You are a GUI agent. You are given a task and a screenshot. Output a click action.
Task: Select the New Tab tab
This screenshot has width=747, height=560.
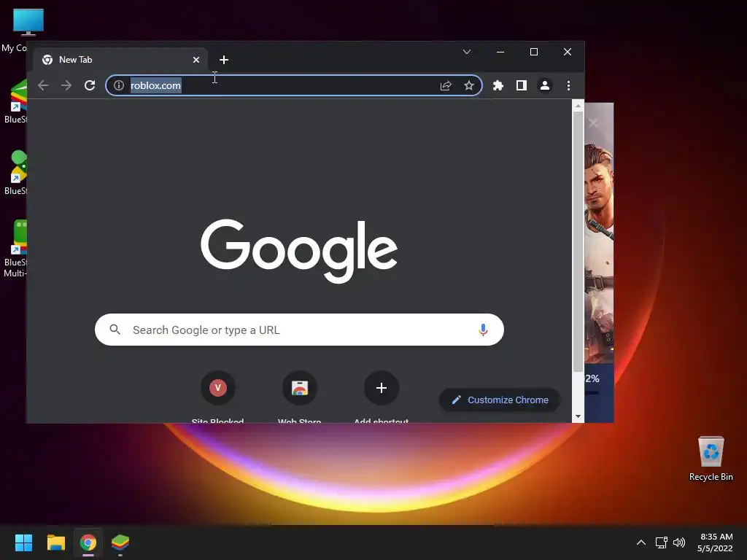pos(120,60)
